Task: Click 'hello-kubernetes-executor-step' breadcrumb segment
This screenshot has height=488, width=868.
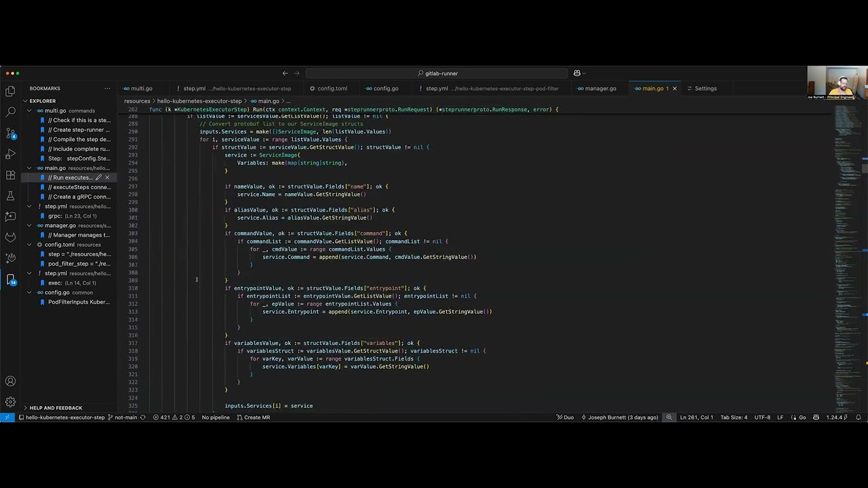Action: [x=199, y=101]
